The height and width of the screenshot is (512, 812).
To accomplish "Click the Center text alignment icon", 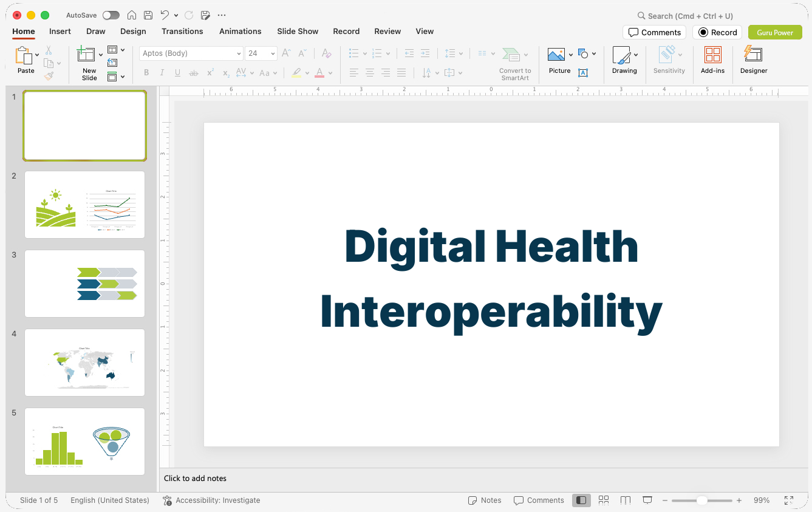I will click(370, 73).
